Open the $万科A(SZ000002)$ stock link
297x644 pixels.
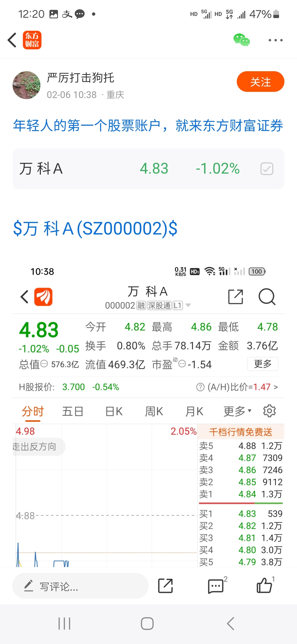[x=95, y=228]
